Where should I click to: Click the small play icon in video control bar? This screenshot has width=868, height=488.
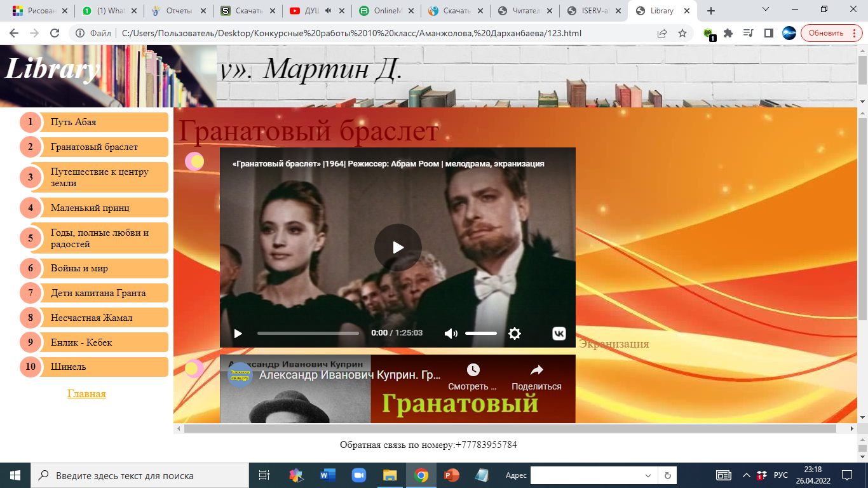pyautogui.click(x=238, y=333)
